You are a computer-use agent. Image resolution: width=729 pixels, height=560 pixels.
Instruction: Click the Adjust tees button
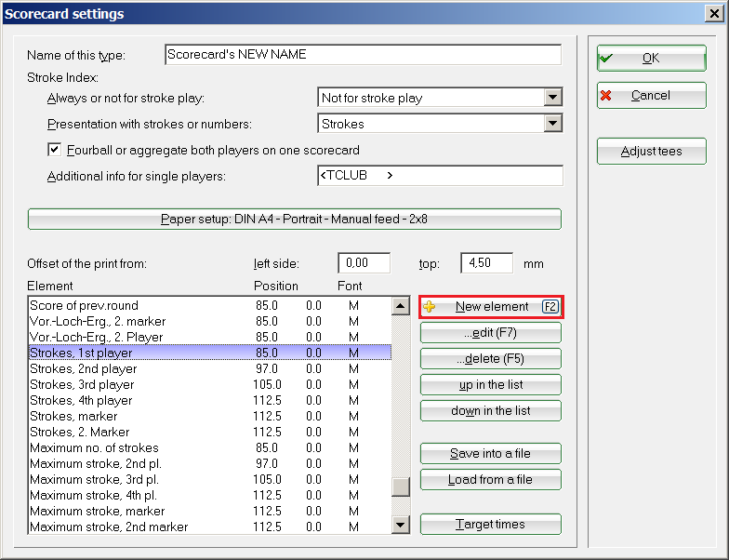[x=651, y=151]
